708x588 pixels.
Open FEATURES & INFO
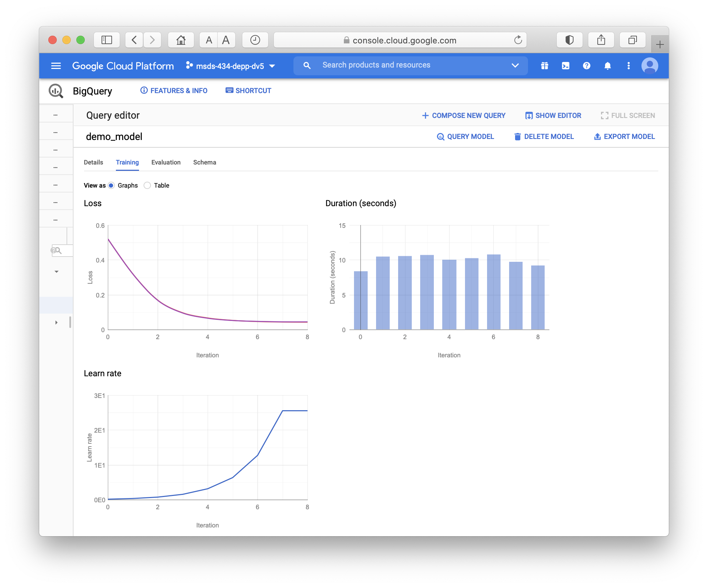[174, 91]
